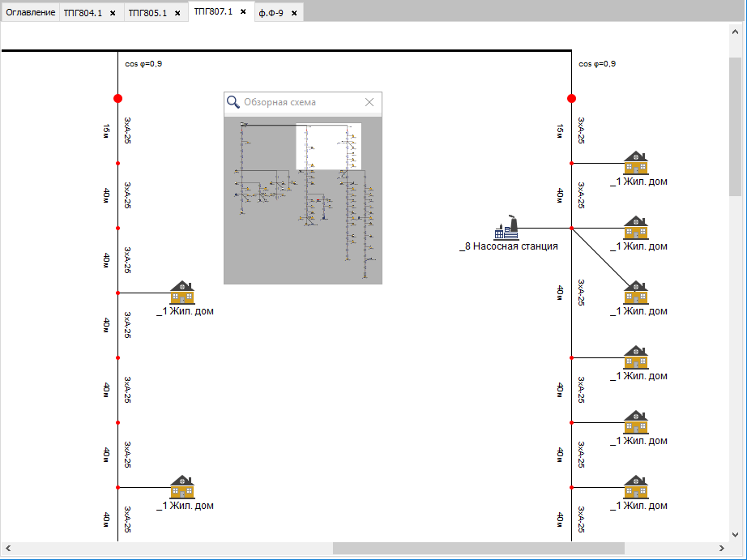Click the horizontal scrollbar left arrow
Image resolution: width=747 pixels, height=560 pixels.
7,548
